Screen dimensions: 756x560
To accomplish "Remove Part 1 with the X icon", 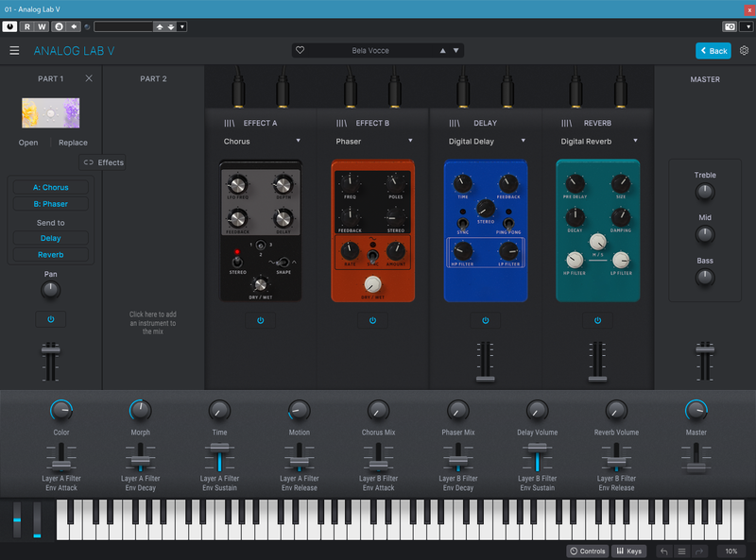I will click(x=89, y=78).
